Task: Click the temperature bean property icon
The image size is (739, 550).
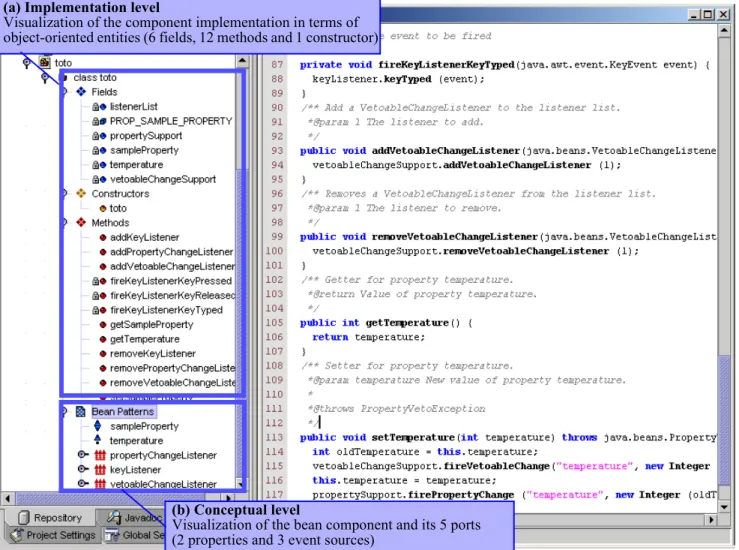Action: (98, 440)
